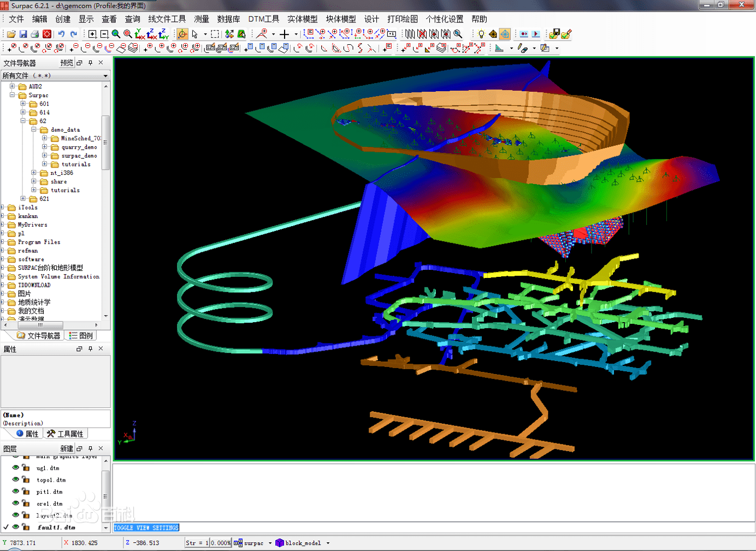Switch to the 图例 tab
Viewport: 756px width, 551px height.
point(81,336)
